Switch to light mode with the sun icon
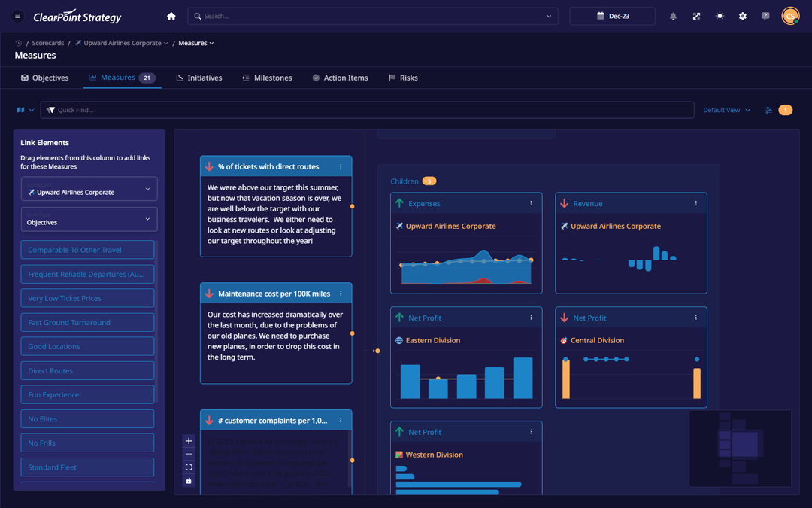 [x=720, y=15]
